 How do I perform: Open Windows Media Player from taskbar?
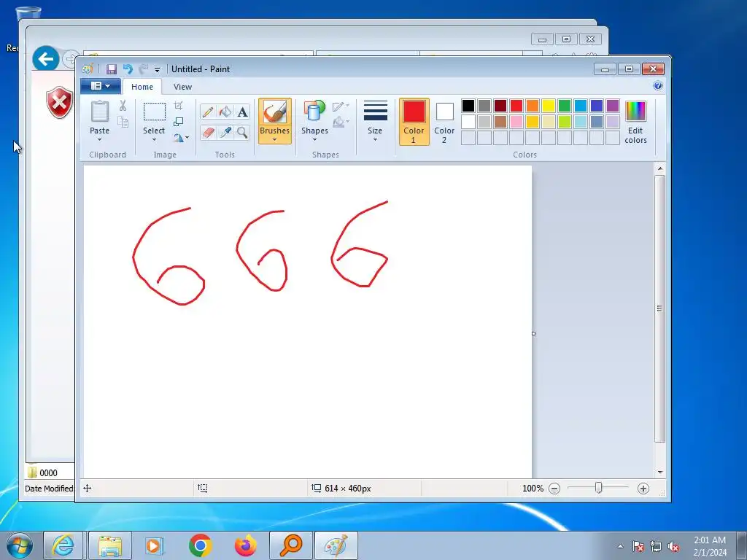point(155,545)
